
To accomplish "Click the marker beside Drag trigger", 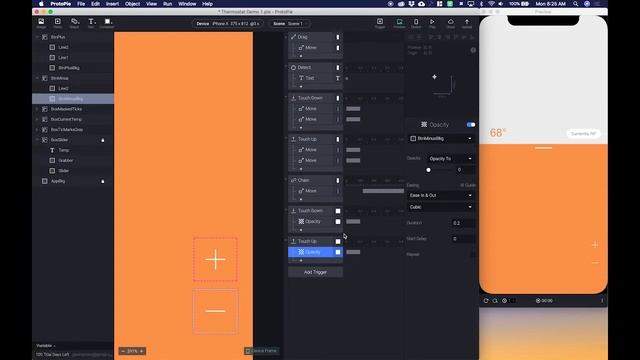I will point(338,37).
